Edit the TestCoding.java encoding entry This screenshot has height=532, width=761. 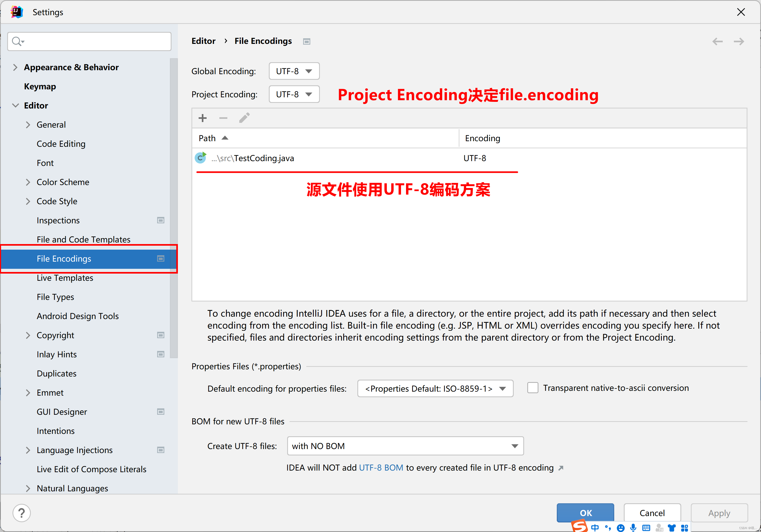tap(244, 118)
